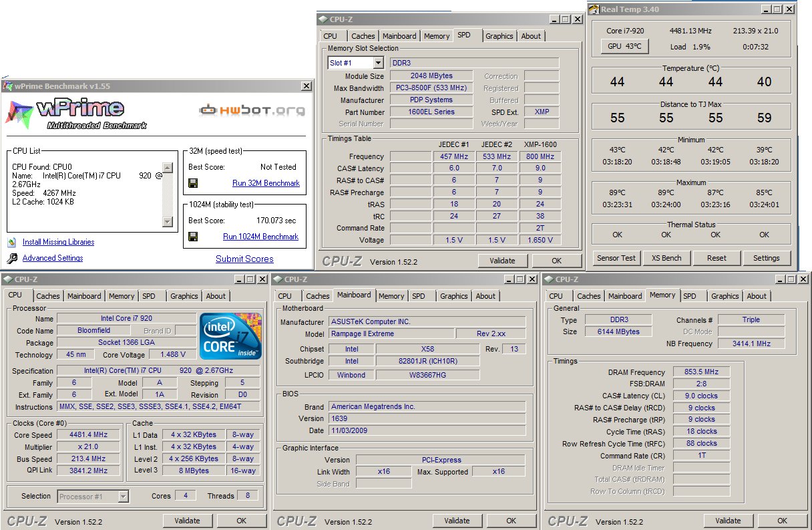
Task: Click Sensor Test button
Action: click(x=617, y=258)
